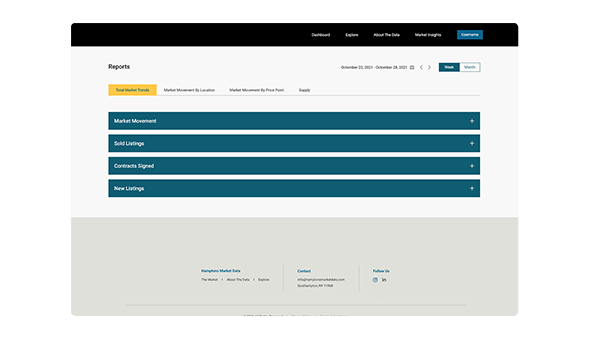Expand the Sold Listings section
Screen dimensions: 590x360
click(294, 143)
